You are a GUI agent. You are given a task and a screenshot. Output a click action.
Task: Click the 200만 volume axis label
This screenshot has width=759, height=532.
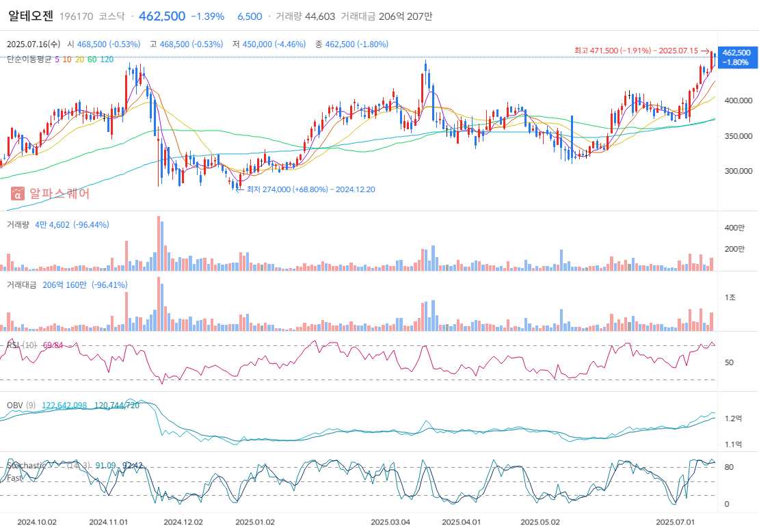(x=734, y=249)
